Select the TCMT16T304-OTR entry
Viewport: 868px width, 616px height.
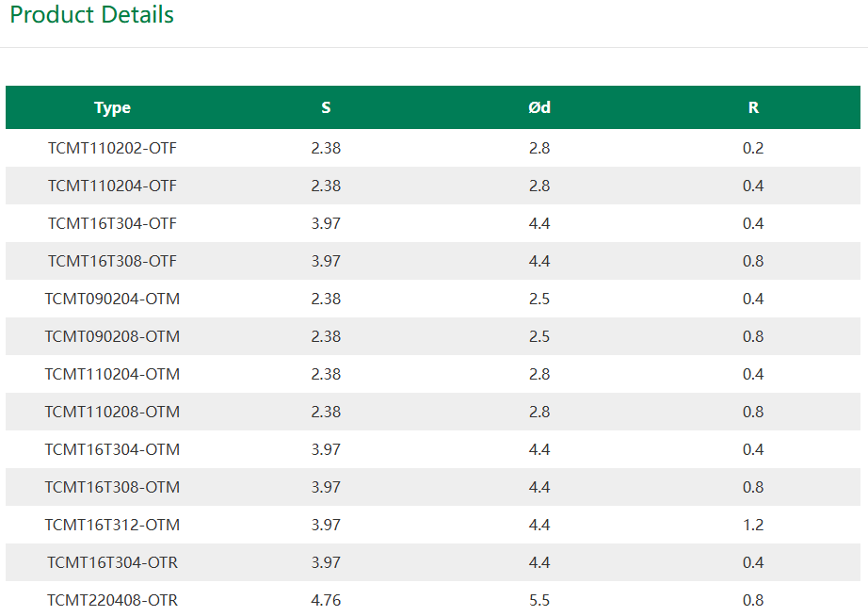(x=112, y=562)
